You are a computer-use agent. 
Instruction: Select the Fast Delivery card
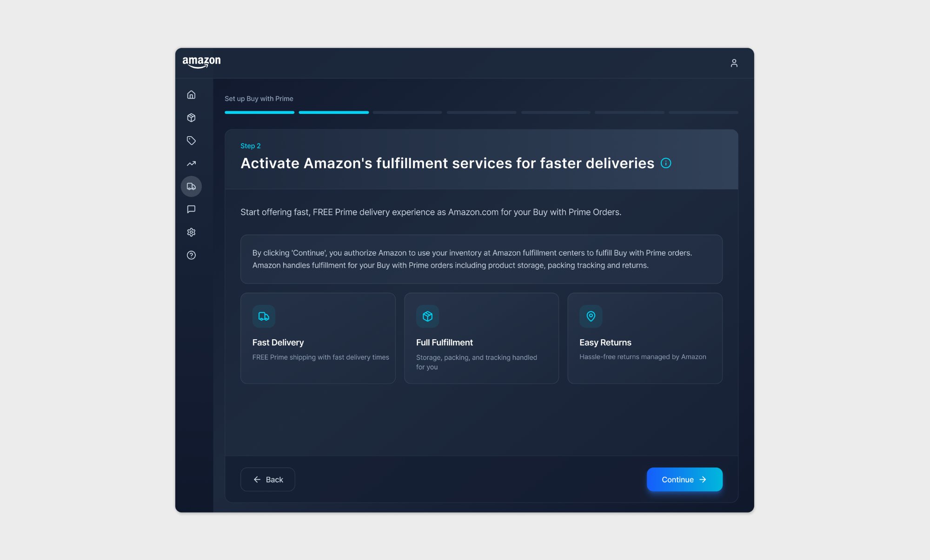point(318,338)
